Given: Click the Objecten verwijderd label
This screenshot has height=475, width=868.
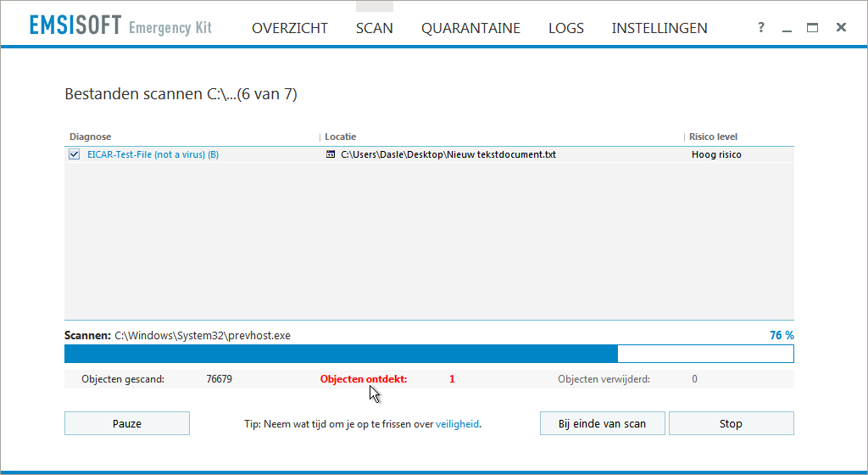Looking at the screenshot, I should coord(604,379).
